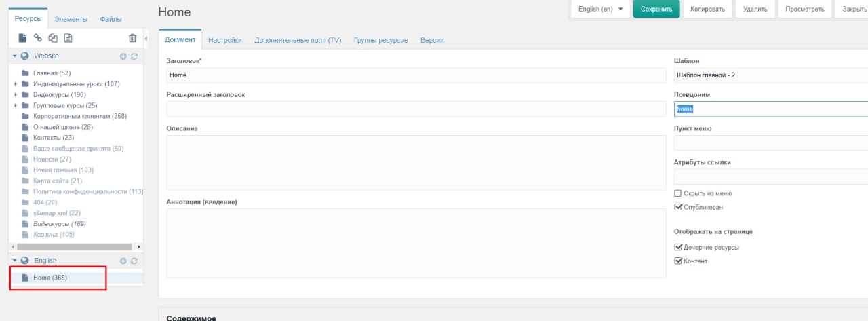Collapse the English context section

[x=15, y=261]
